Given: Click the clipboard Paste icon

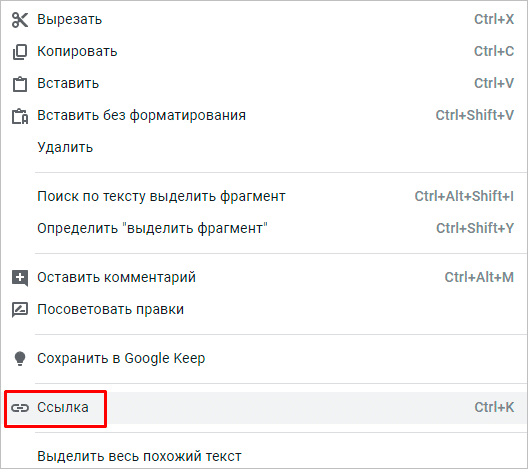Looking at the screenshot, I should [20, 84].
